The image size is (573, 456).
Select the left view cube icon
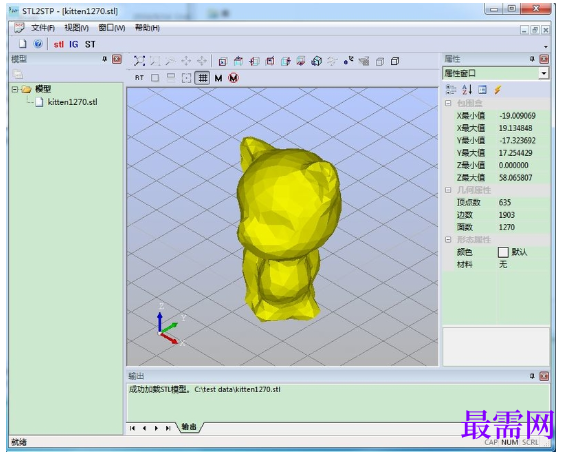254,61
